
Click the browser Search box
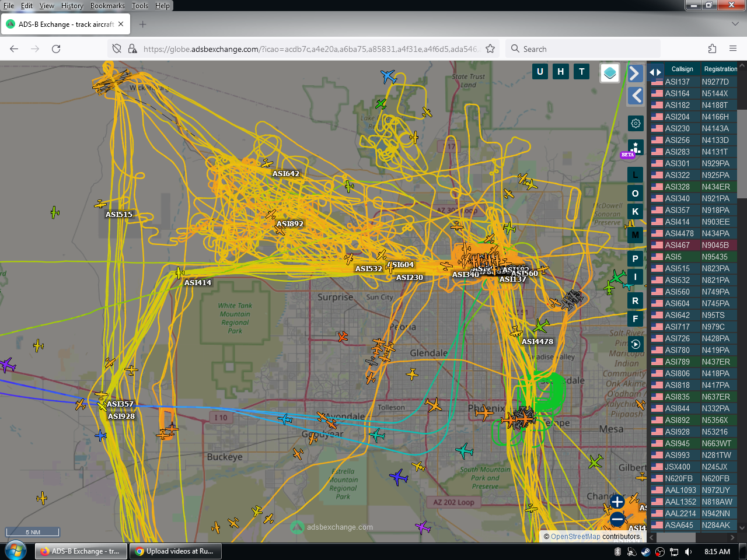pyautogui.click(x=584, y=49)
